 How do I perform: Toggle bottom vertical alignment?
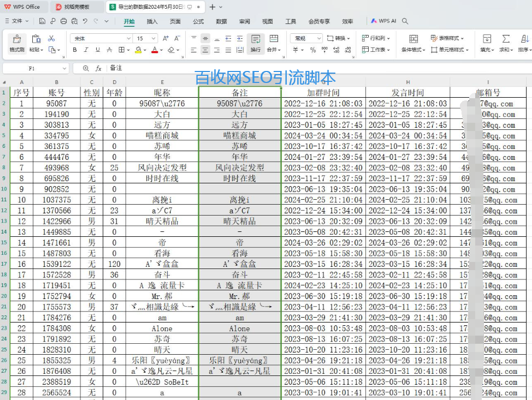coord(217,38)
